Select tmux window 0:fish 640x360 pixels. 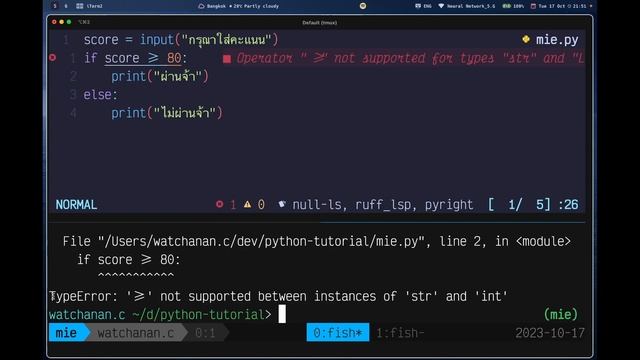338,333
